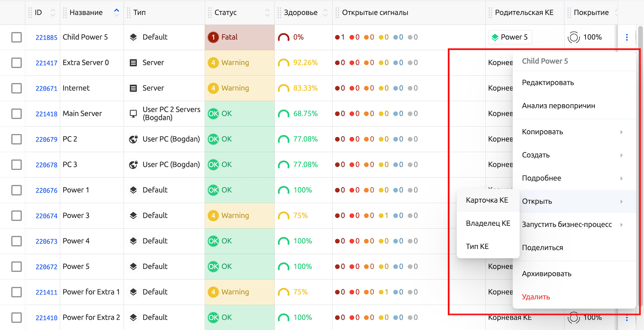Select the Internet row checkbox
Image resolution: width=644 pixels, height=330 pixels.
tap(17, 88)
